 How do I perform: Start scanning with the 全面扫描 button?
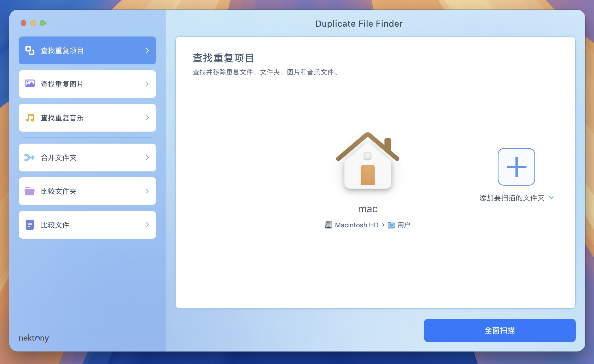(x=500, y=330)
